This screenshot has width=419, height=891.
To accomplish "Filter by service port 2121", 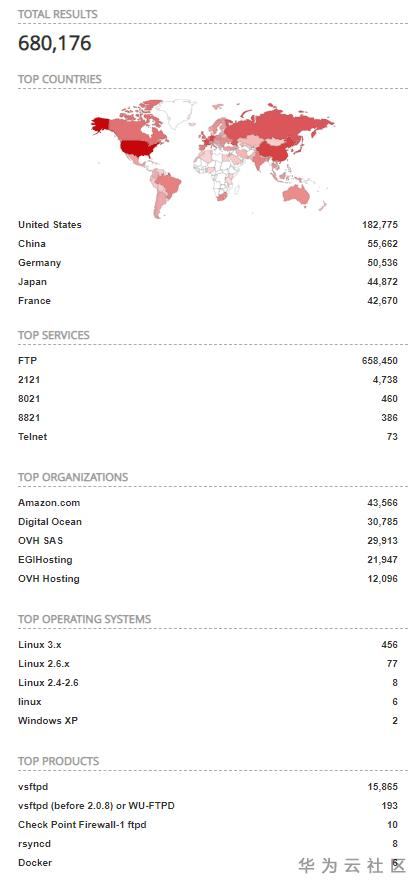I will click(29, 380).
